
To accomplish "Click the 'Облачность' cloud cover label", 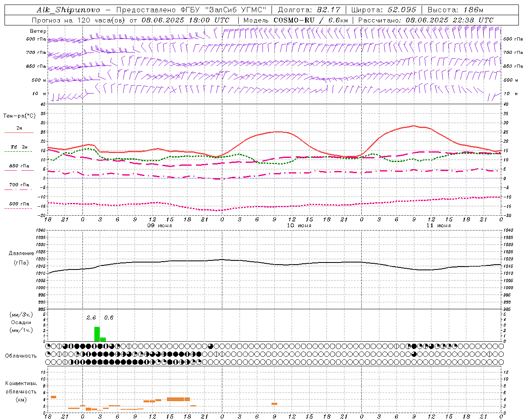I will point(21,356).
